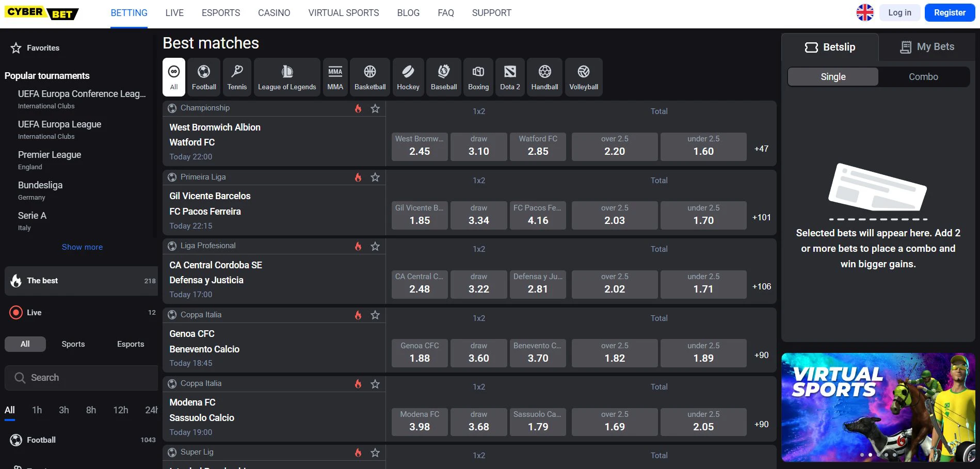980x469 pixels.
Task: Click the Search field
Action: click(x=82, y=378)
